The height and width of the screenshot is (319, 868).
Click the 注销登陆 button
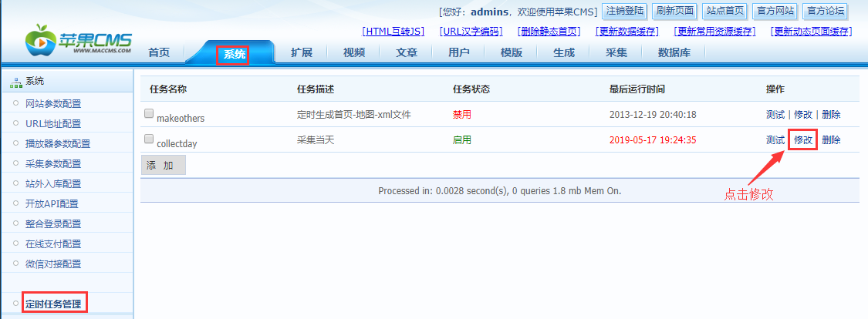(625, 12)
